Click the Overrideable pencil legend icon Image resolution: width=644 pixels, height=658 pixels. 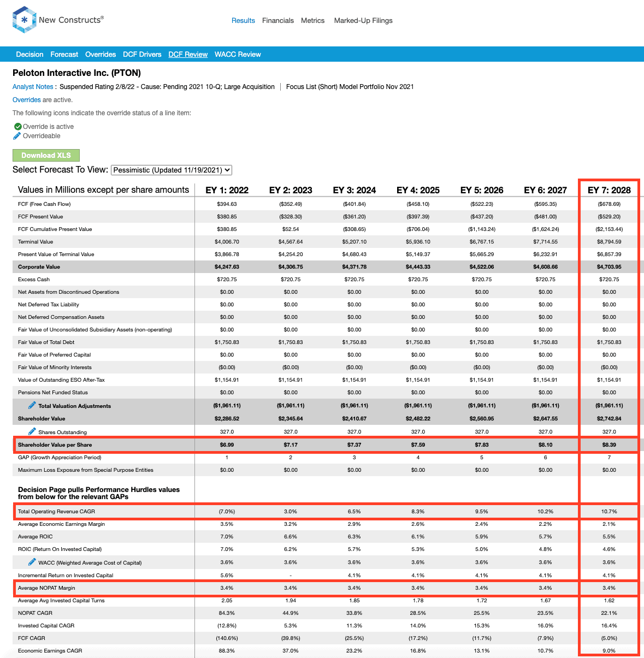pyautogui.click(x=17, y=136)
